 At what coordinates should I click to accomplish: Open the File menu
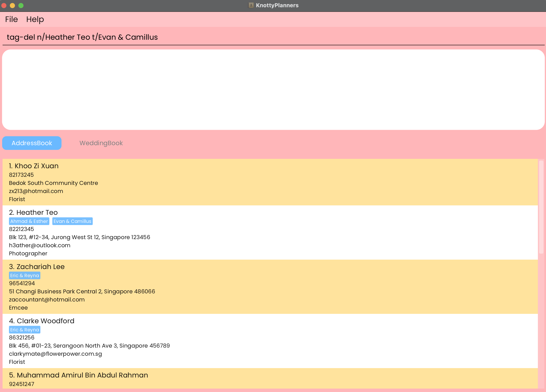(x=11, y=19)
